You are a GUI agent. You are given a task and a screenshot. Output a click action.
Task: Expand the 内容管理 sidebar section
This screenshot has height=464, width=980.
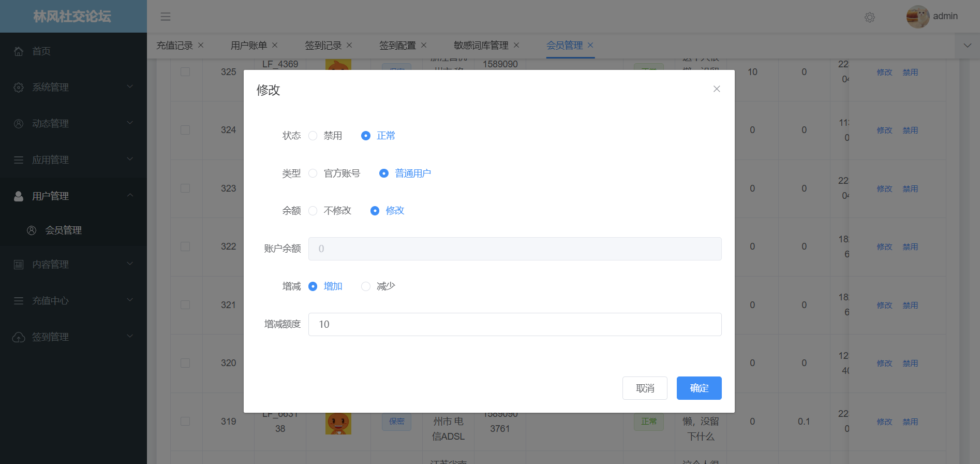[x=73, y=265]
